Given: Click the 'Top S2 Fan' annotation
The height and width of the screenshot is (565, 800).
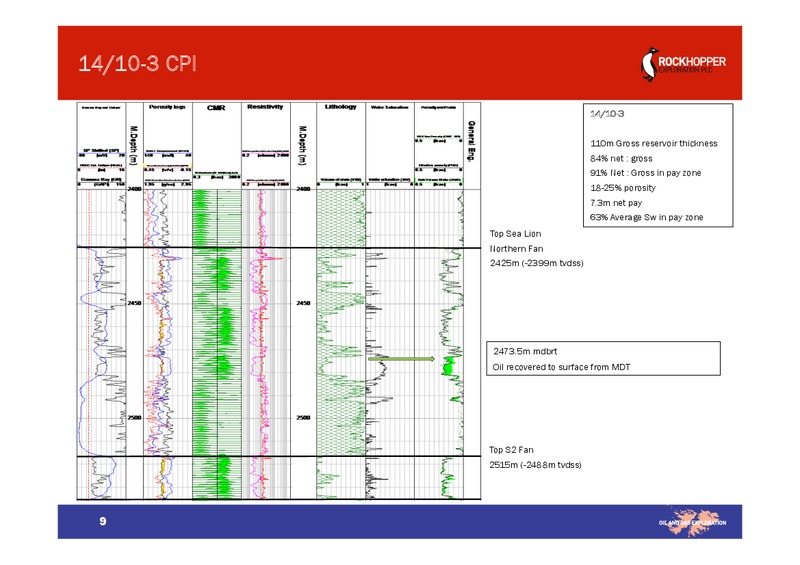Looking at the screenshot, I should pyautogui.click(x=511, y=450).
